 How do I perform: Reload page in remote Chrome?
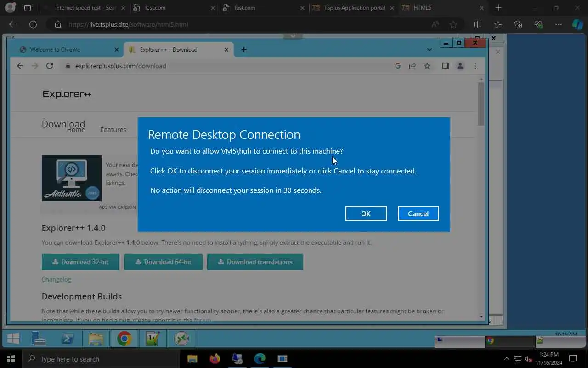[x=50, y=66]
